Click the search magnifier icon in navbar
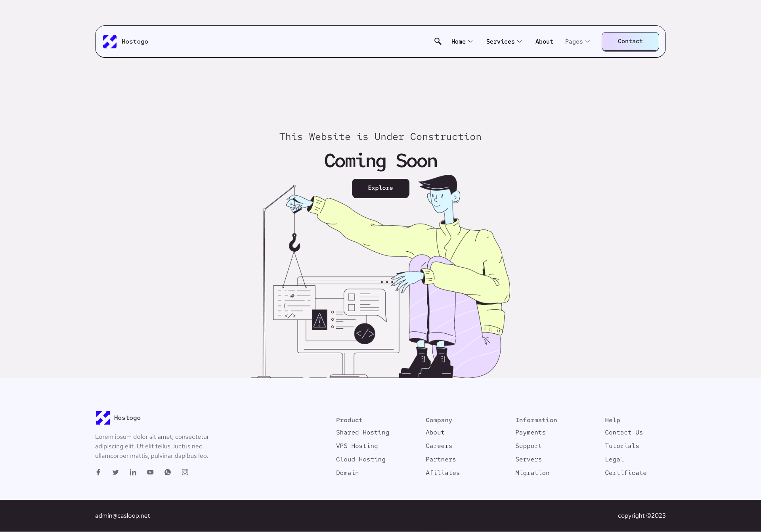 (x=438, y=41)
